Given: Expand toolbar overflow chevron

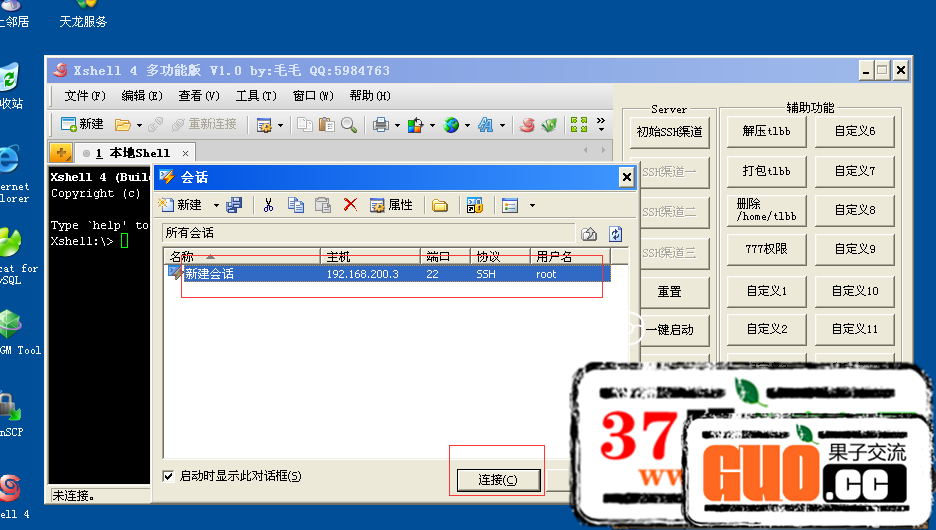Looking at the screenshot, I should pos(601,124).
